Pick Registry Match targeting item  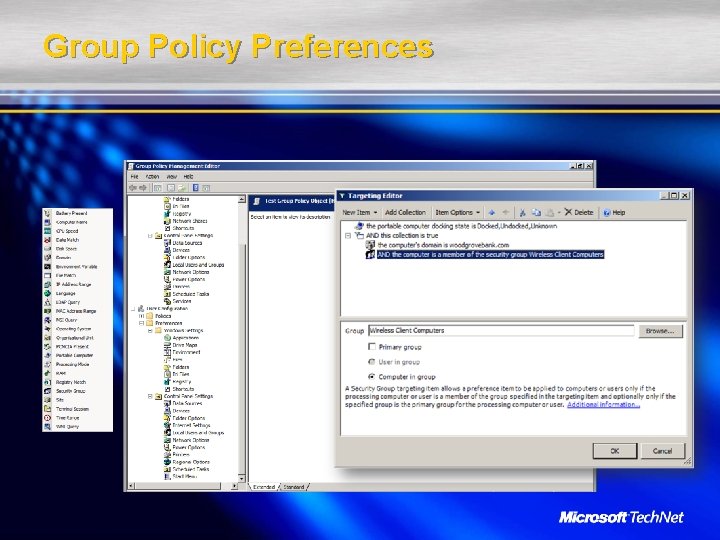click(71, 382)
